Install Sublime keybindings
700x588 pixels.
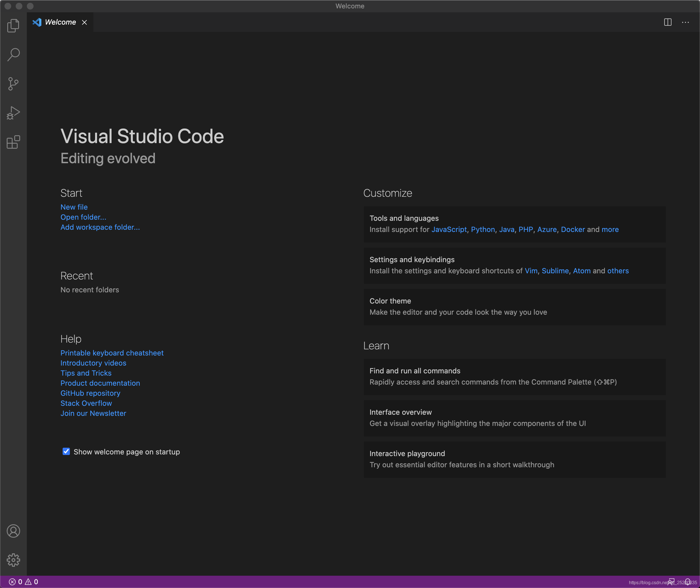pyautogui.click(x=555, y=271)
